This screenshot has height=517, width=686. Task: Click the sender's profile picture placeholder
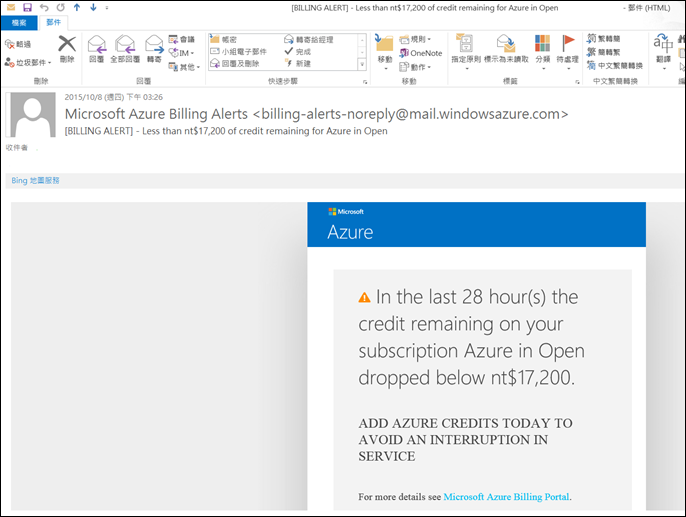[x=32, y=115]
